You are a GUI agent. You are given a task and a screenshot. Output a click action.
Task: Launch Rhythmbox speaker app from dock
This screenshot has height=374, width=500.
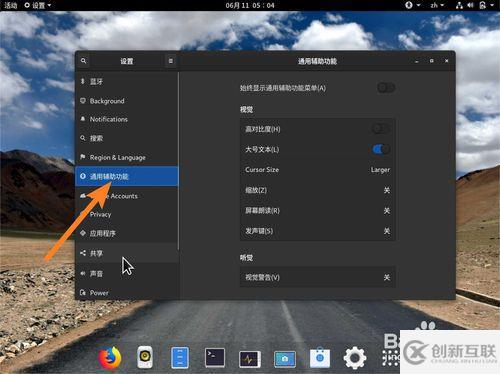point(145,357)
